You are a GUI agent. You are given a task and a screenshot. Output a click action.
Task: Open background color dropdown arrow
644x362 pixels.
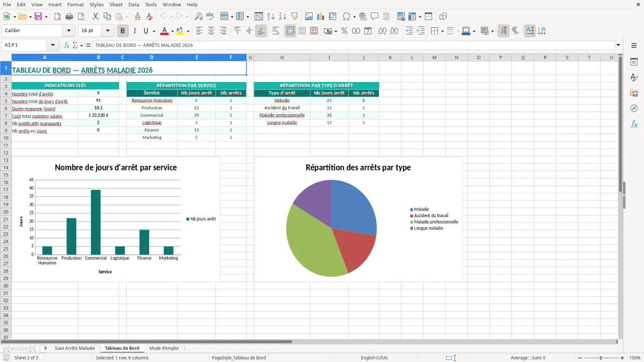[188, 31]
